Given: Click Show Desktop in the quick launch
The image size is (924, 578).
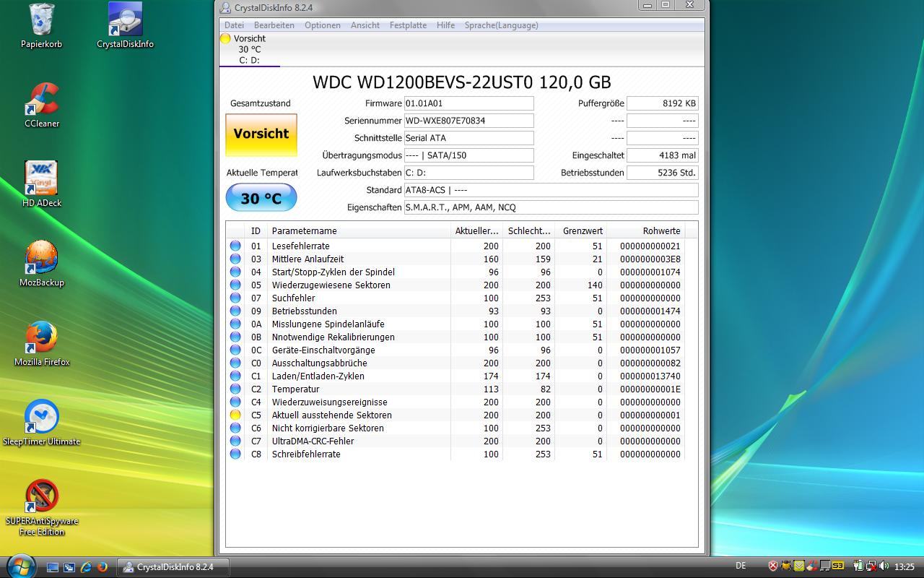Looking at the screenshot, I should 53,567.
